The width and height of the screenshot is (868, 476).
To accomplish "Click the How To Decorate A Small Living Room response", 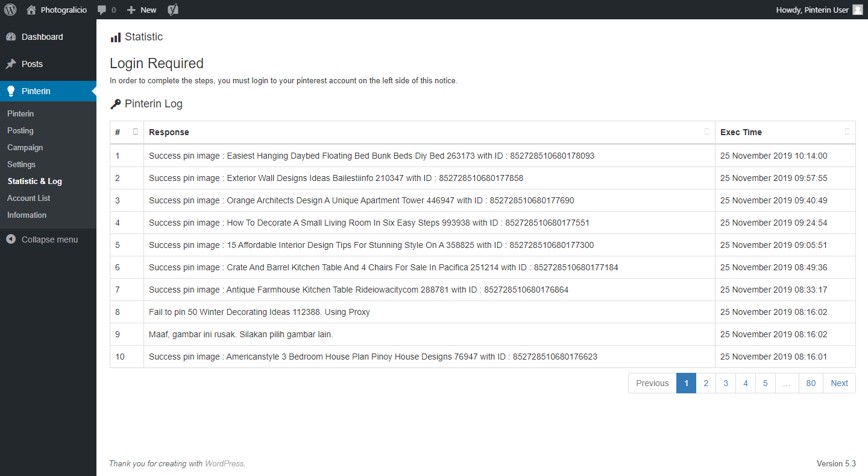I will pyautogui.click(x=369, y=223).
